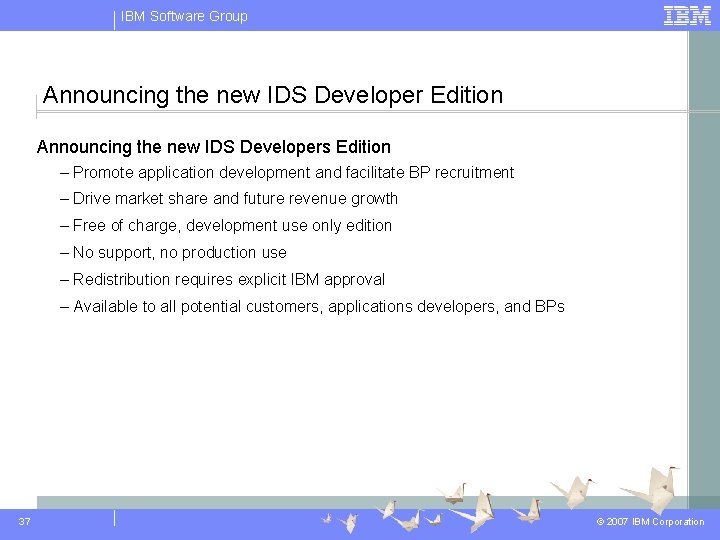This screenshot has height=540, width=720.
Task: Select the smallest origami crane in footer
Action: click(x=327, y=519)
